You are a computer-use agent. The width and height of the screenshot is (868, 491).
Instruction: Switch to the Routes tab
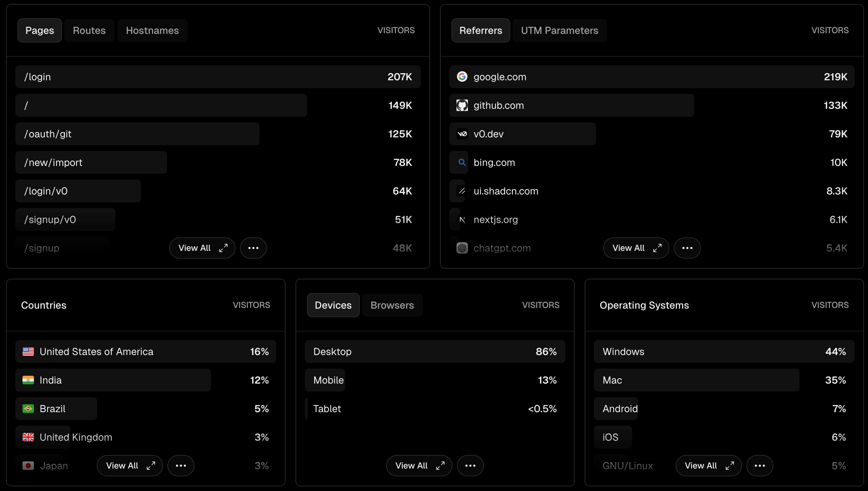(x=89, y=30)
